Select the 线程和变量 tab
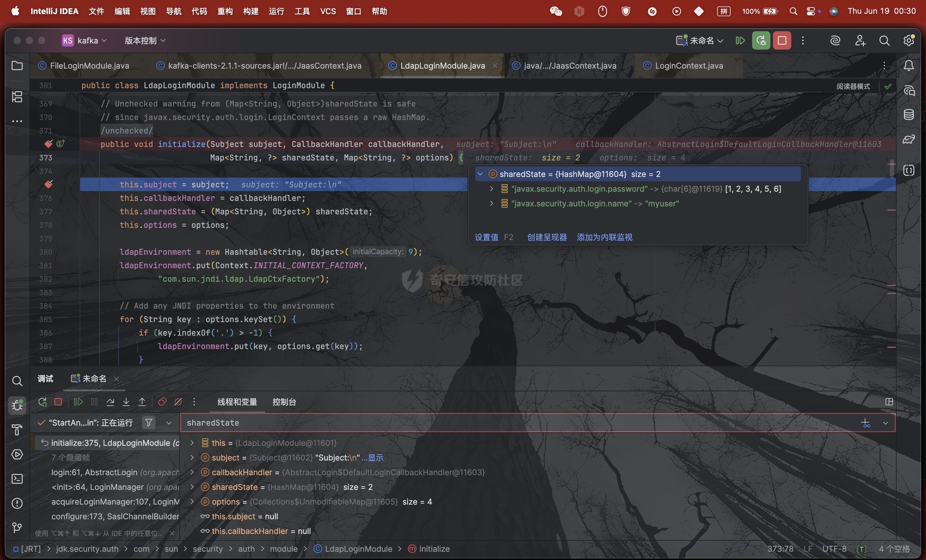The height and width of the screenshot is (560, 926). (237, 402)
